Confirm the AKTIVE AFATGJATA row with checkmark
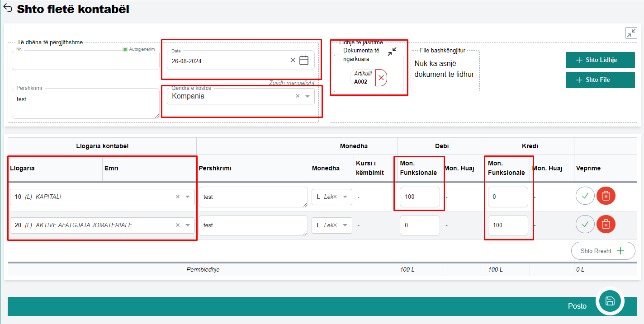The image size is (644, 324). 585,224
